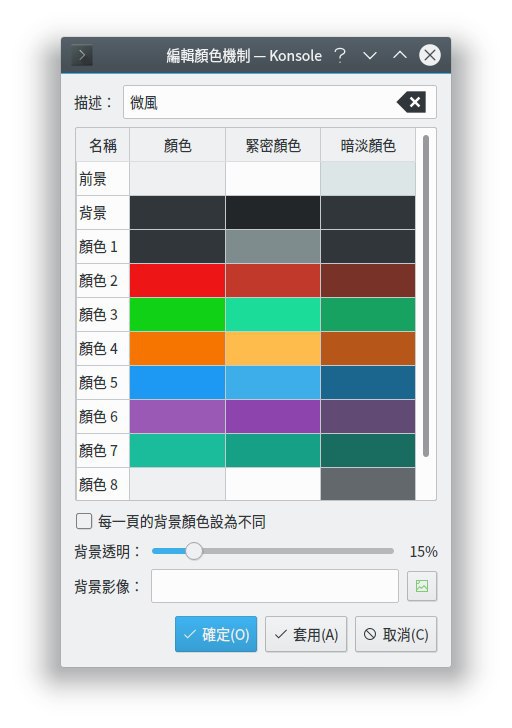Screen dimensions: 512x728
Task: Click the 緊密顏色 column header
Action: coord(273,145)
